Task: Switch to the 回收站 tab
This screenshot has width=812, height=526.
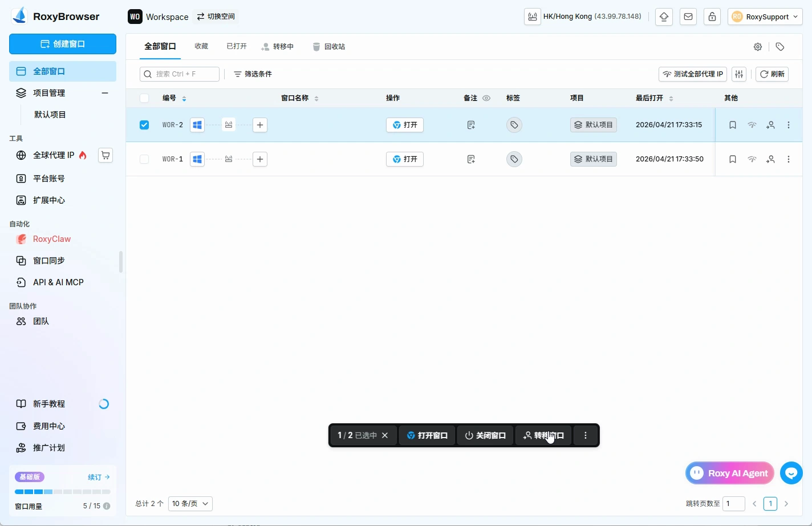Action: (329, 46)
